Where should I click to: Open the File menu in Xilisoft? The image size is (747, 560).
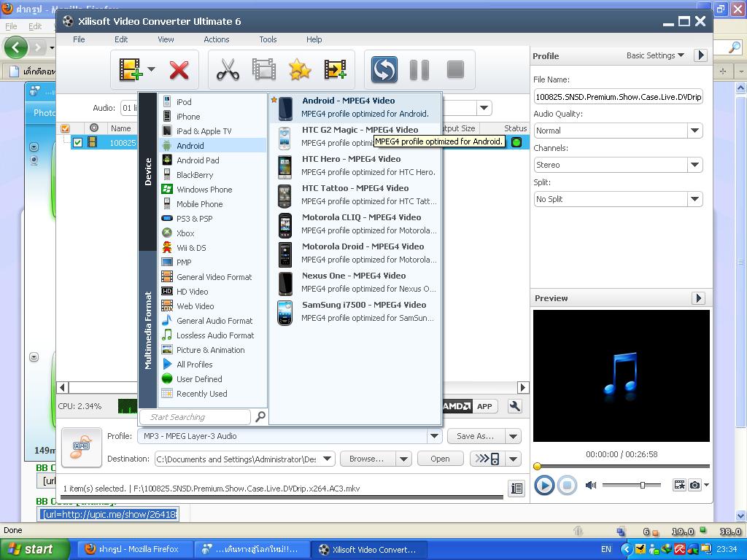point(79,39)
